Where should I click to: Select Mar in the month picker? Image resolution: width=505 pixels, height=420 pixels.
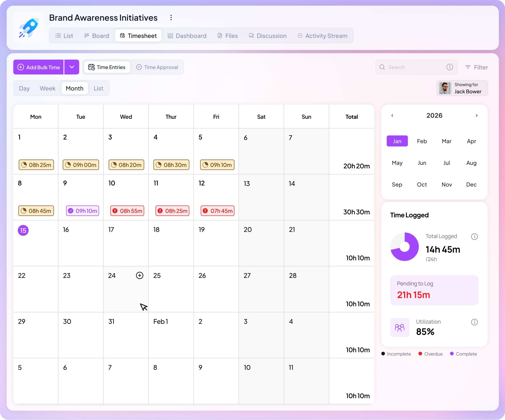447,141
